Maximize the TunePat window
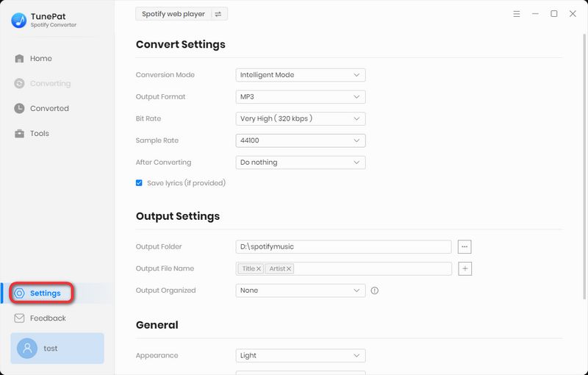The width and height of the screenshot is (588, 375). coord(554,14)
